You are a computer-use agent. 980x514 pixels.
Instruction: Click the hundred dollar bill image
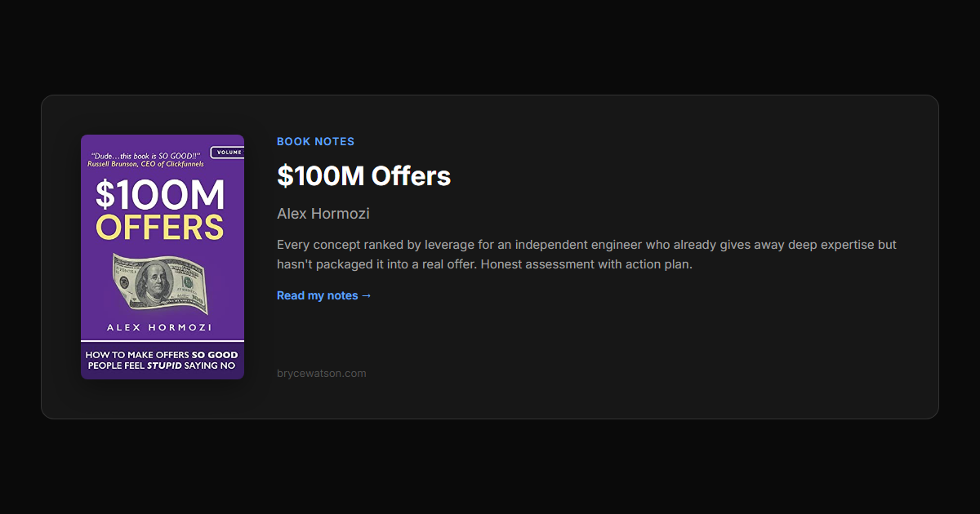coord(160,283)
